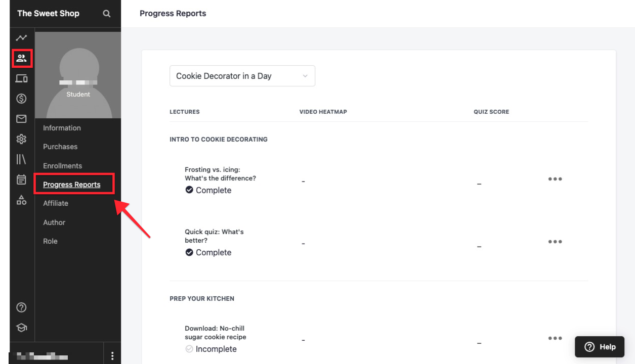Image resolution: width=635 pixels, height=364 pixels.
Task: Expand the Cookie Decorator in a Day dropdown
Action: point(242,76)
